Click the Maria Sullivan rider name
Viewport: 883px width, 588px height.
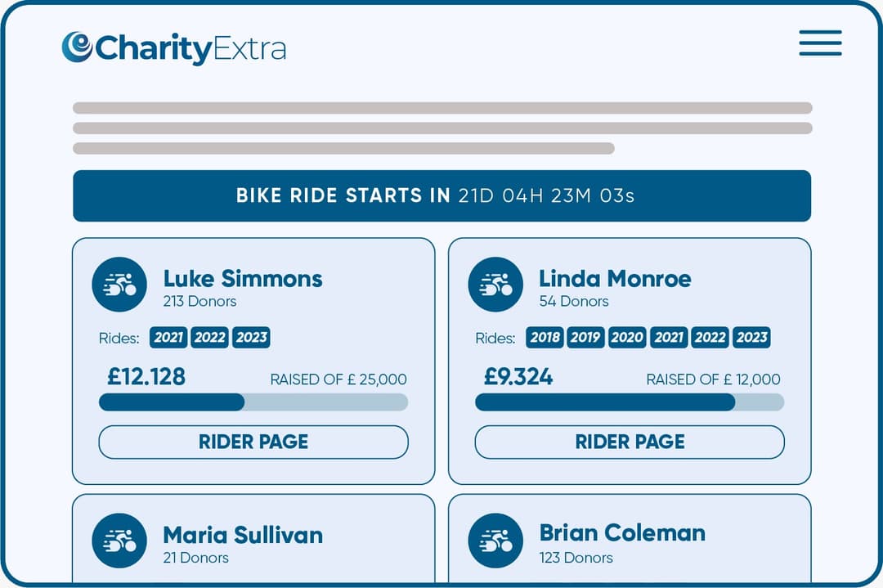[243, 535]
